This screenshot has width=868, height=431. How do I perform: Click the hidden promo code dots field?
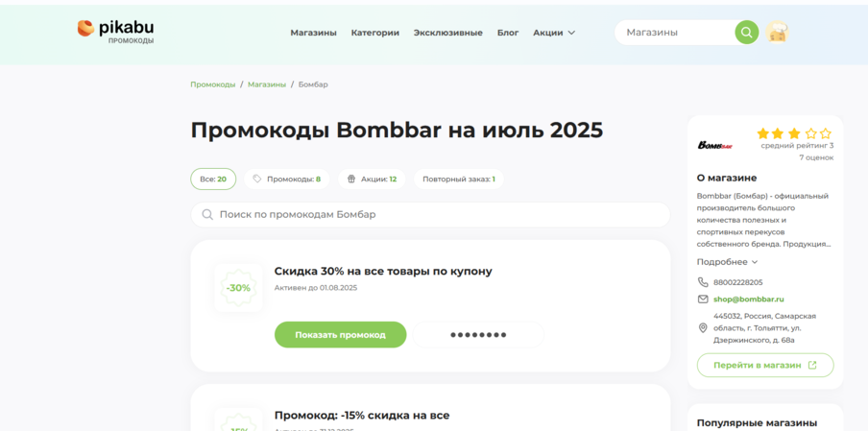pos(478,335)
